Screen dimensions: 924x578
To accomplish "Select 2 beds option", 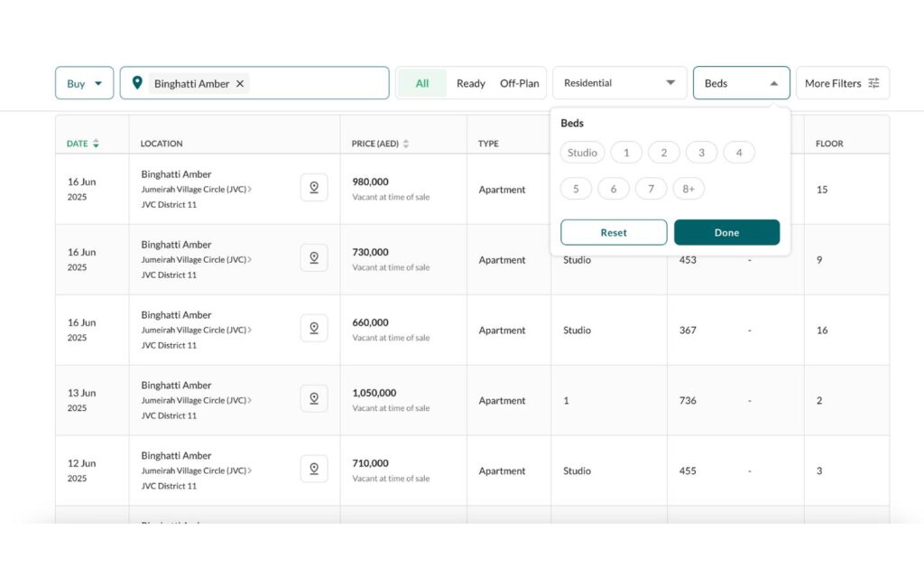I will (664, 153).
